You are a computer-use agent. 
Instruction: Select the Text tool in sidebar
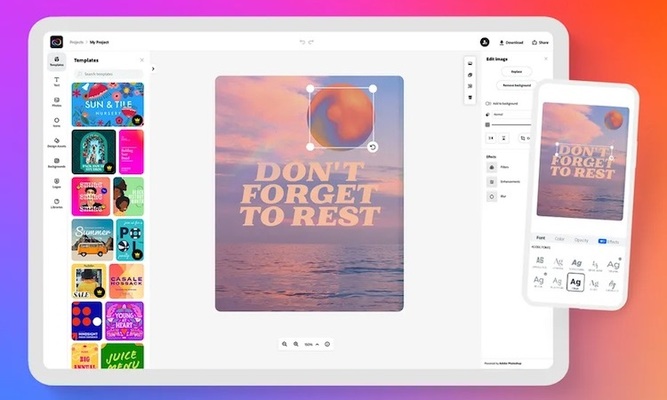click(57, 82)
